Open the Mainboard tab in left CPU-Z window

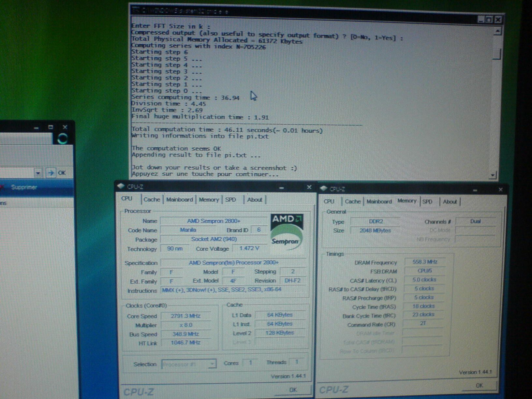click(179, 199)
